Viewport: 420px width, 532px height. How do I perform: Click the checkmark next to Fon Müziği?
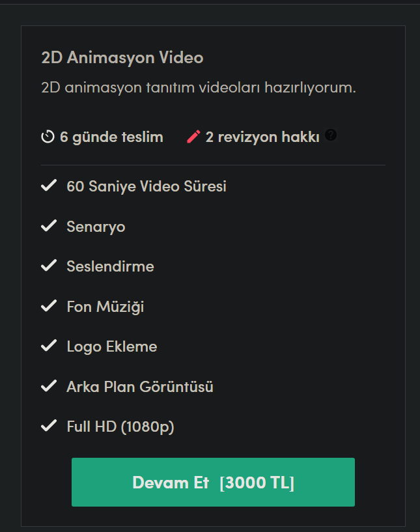click(x=49, y=306)
